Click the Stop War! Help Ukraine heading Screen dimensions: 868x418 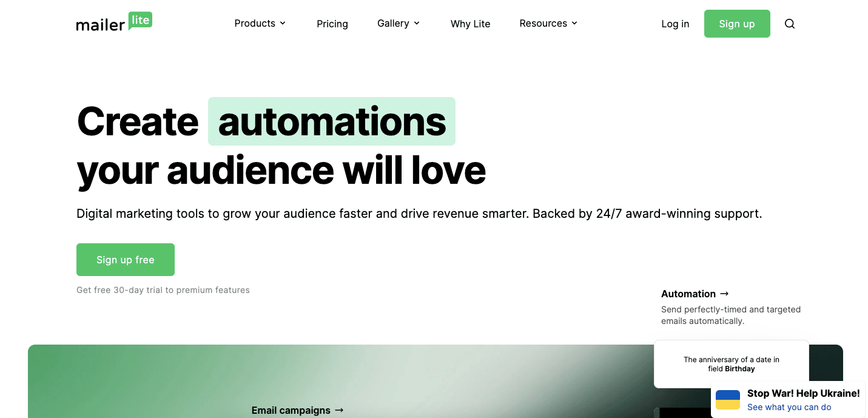click(803, 393)
